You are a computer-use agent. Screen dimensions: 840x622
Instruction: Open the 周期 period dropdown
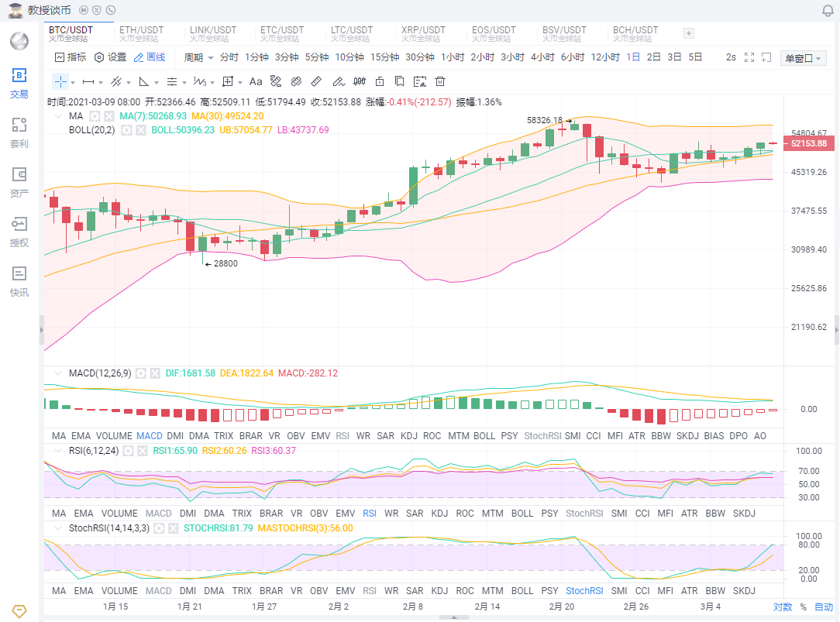[198, 57]
